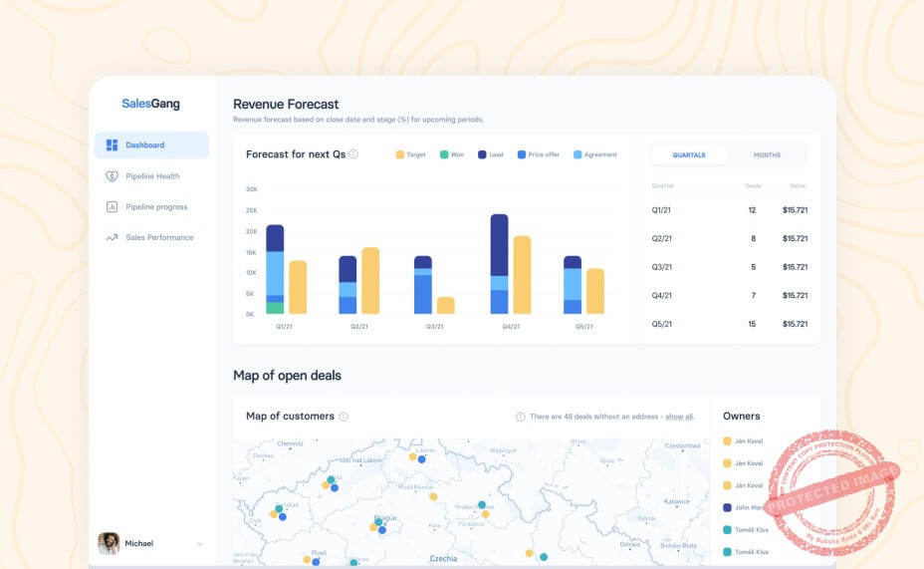The width and height of the screenshot is (924, 569).
Task: Click the Pipeline progress chart icon
Action: click(112, 207)
